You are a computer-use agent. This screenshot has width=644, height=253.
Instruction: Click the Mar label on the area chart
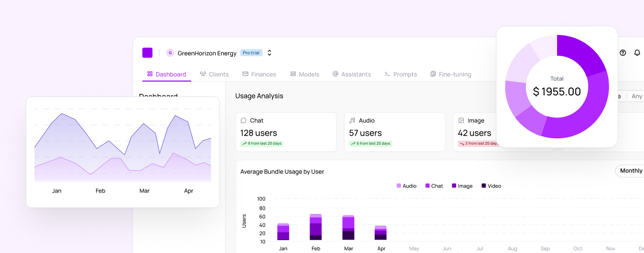click(144, 191)
